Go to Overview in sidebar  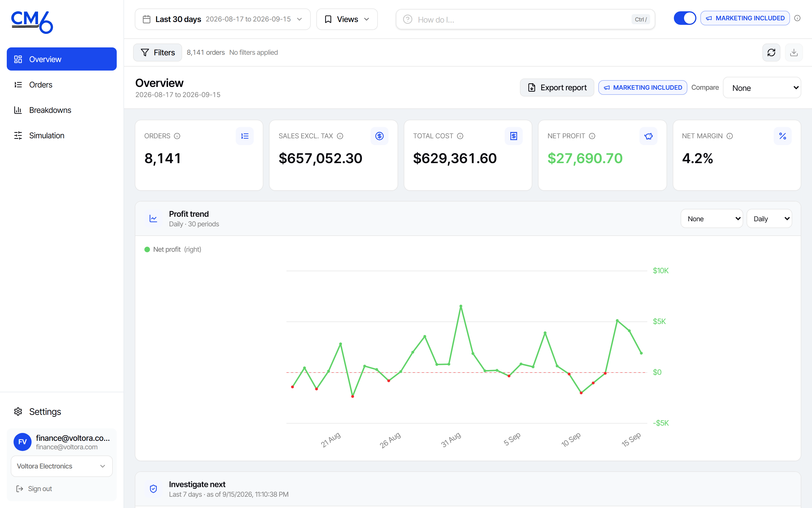[x=62, y=59]
